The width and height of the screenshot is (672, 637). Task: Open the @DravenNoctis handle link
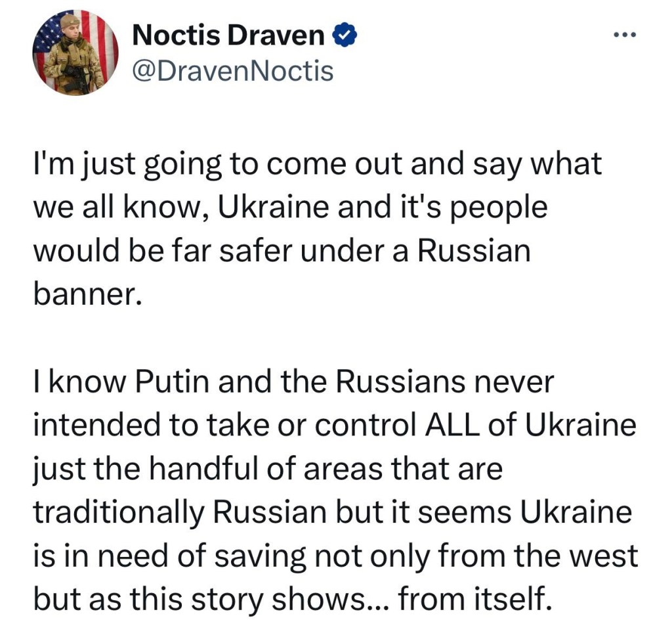(233, 70)
